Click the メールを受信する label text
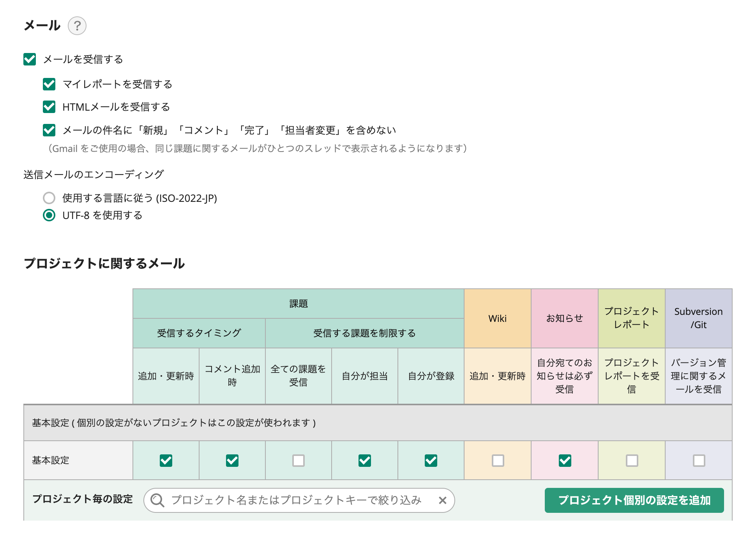Viewport: 756px width, 544px height. (83, 59)
